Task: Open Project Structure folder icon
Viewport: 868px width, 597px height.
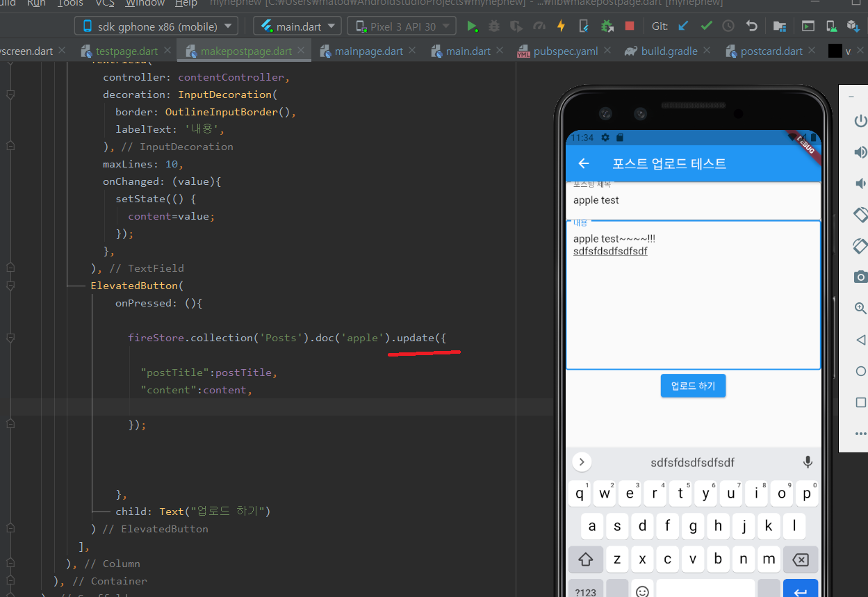Action: click(x=780, y=26)
